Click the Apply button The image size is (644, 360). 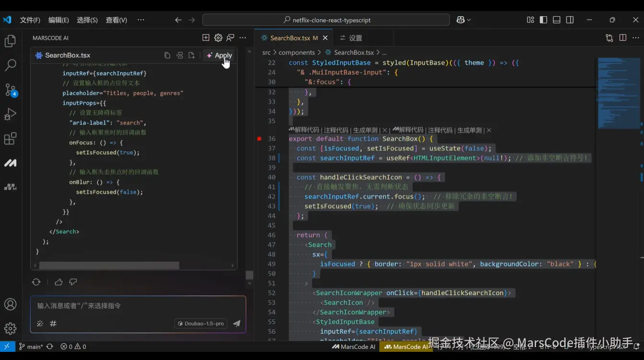[219, 56]
